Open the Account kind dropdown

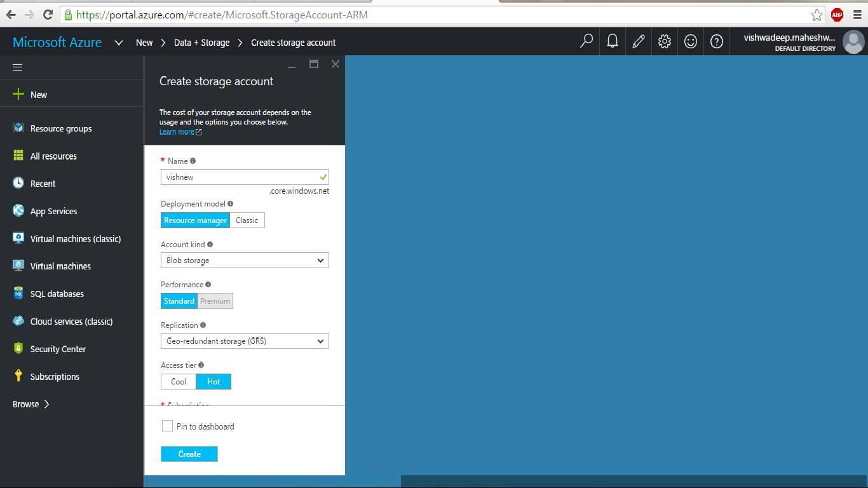(x=245, y=261)
